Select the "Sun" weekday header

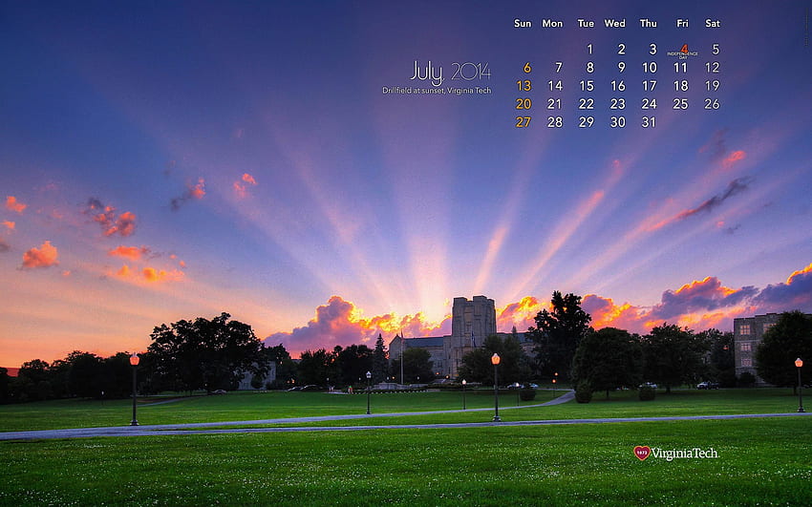pyautogui.click(x=523, y=23)
